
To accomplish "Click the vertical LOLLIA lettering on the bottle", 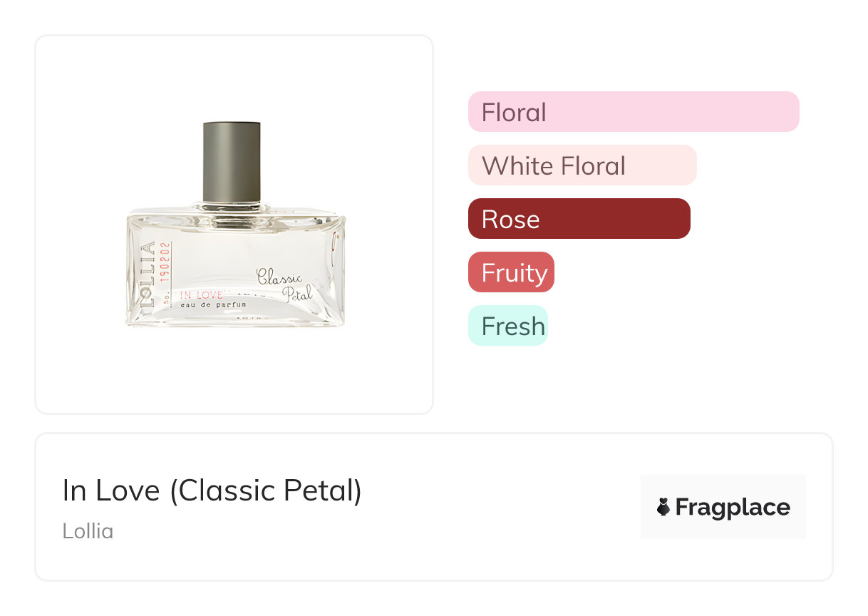I will coord(148,274).
